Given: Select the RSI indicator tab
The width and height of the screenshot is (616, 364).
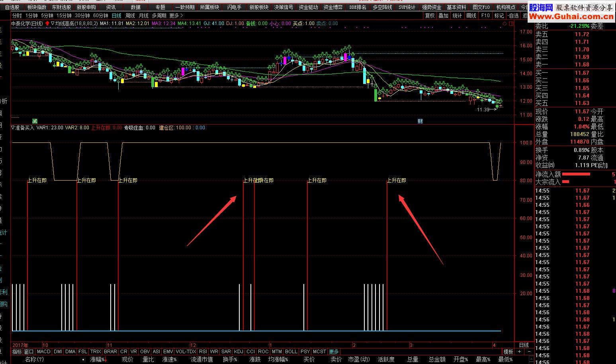Looking at the screenshot, I should tap(203, 352).
